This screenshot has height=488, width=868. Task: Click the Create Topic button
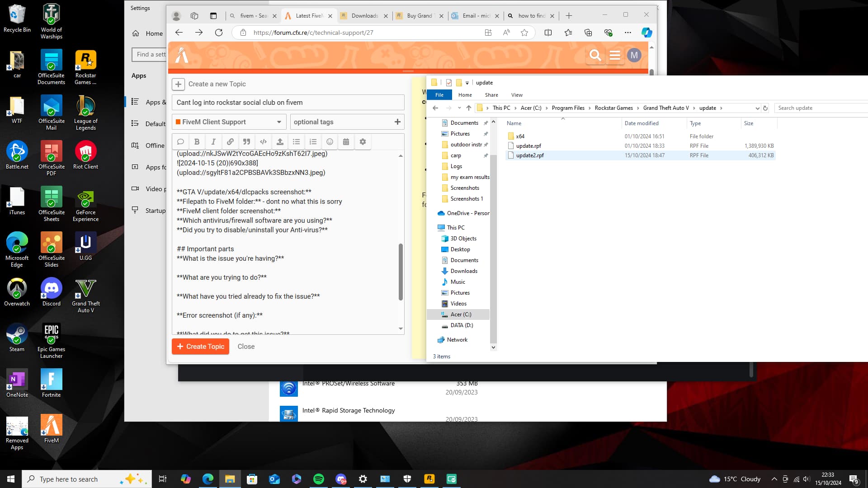point(200,347)
